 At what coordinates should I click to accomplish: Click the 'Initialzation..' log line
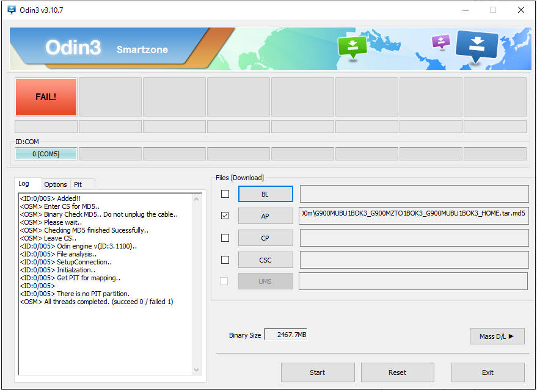click(57, 270)
